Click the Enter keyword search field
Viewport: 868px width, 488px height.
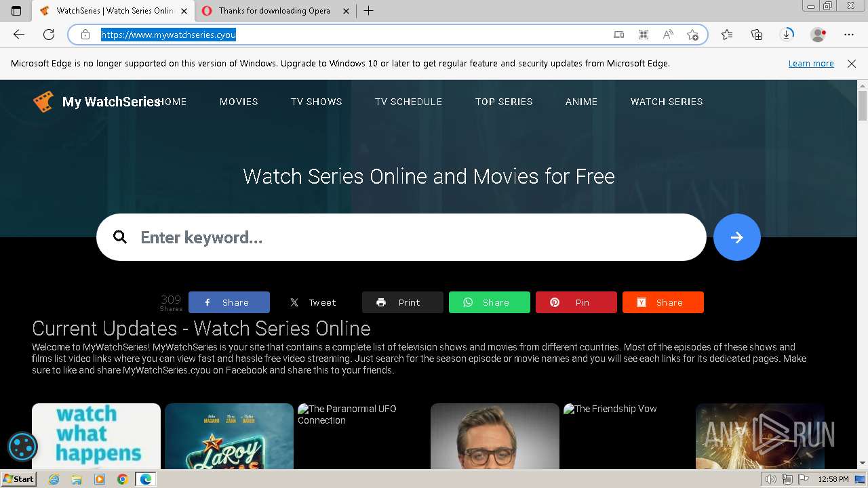tap(401, 237)
